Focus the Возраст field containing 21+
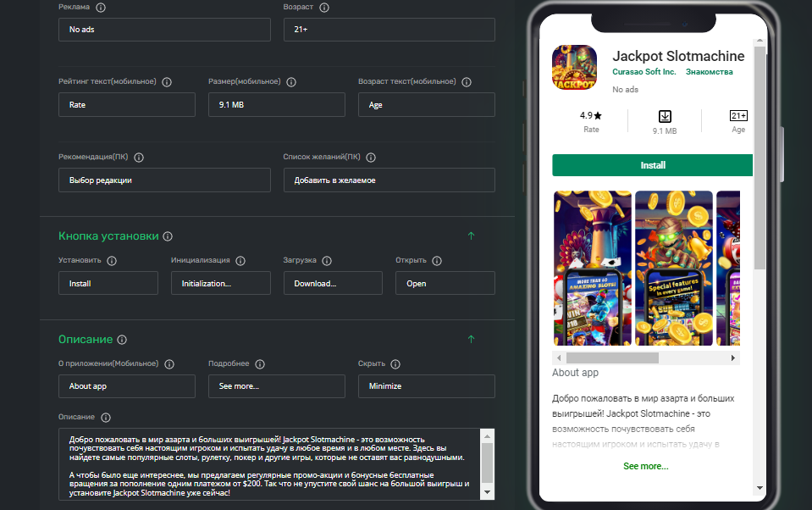Viewport: 812px width, 510px height. tap(389, 30)
